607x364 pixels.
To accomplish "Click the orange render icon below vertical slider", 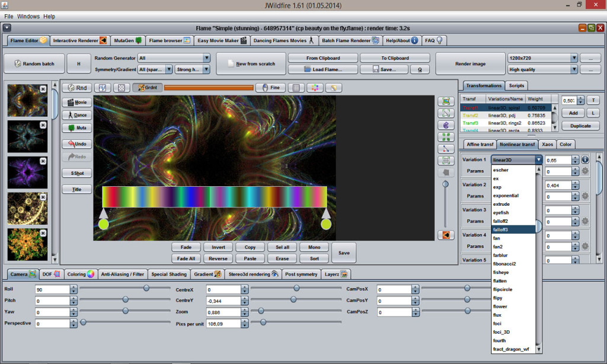I will coord(446,235).
